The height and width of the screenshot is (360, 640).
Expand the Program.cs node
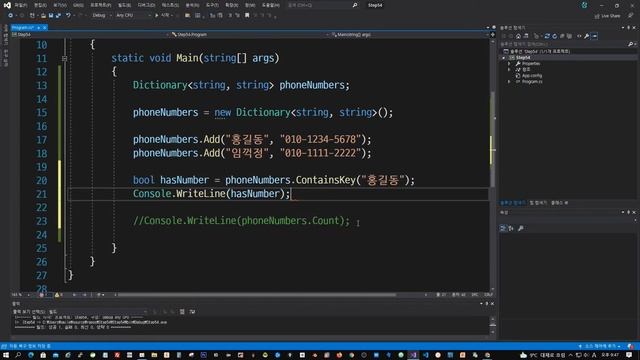509,82
